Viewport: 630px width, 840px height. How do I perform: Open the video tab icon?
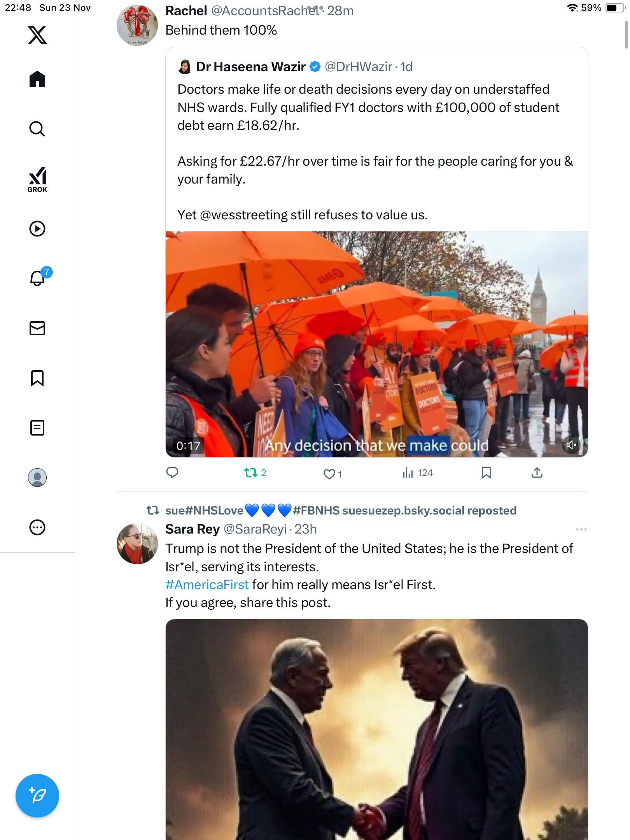[37, 229]
